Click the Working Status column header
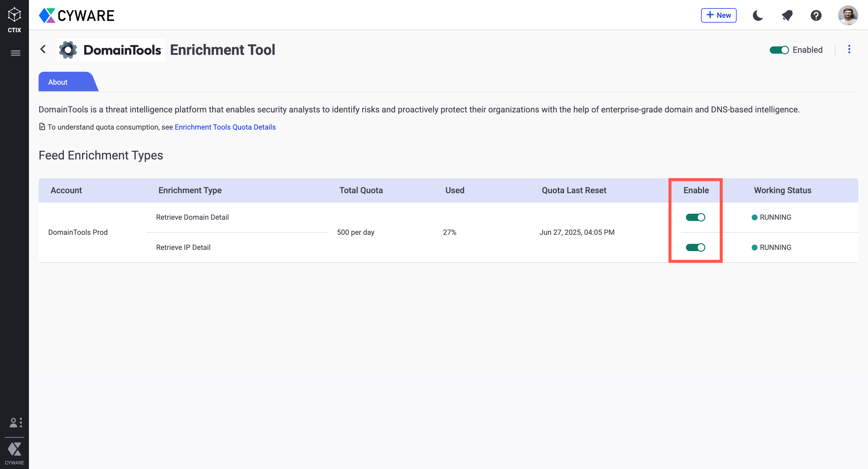The image size is (868, 469). [x=782, y=190]
